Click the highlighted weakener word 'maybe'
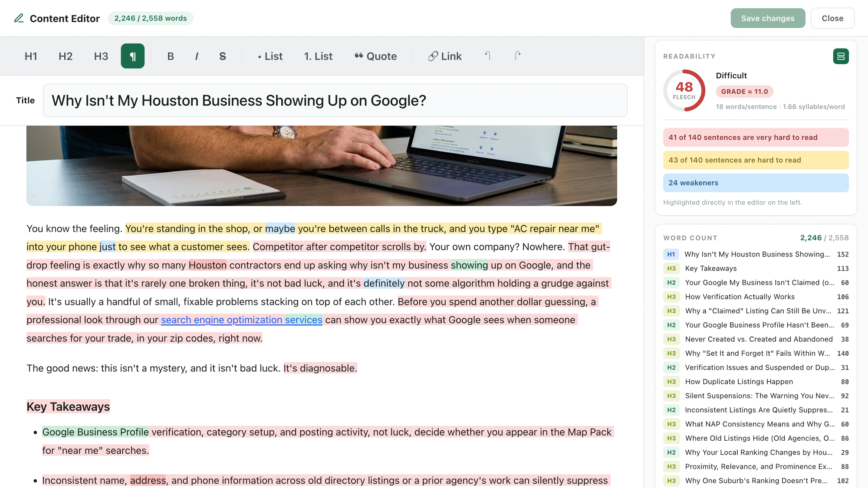The image size is (868, 488). 280,229
